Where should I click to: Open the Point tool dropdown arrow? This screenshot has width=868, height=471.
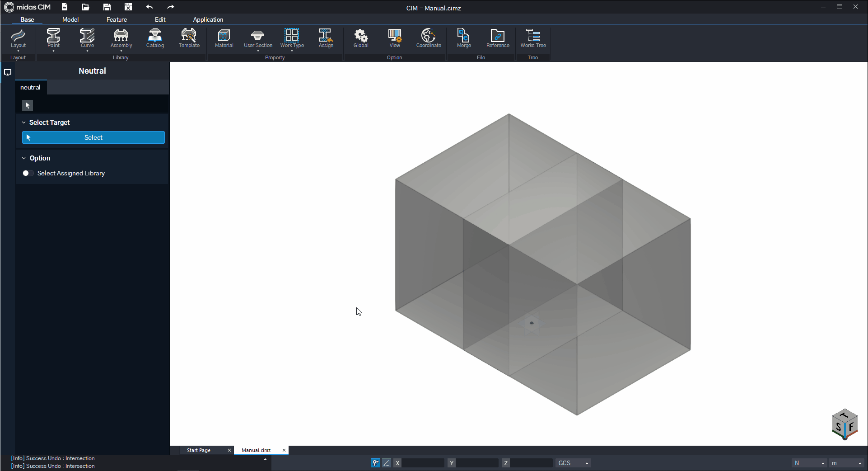pos(53,51)
